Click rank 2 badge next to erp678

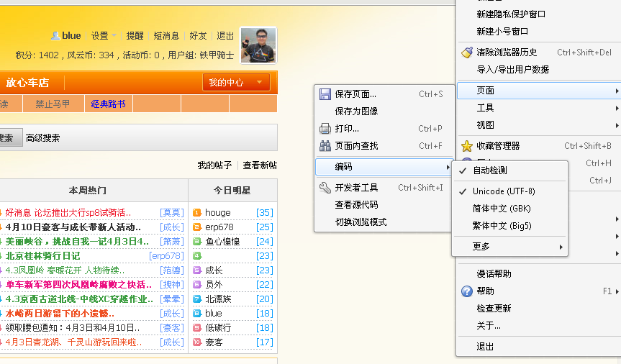click(197, 227)
